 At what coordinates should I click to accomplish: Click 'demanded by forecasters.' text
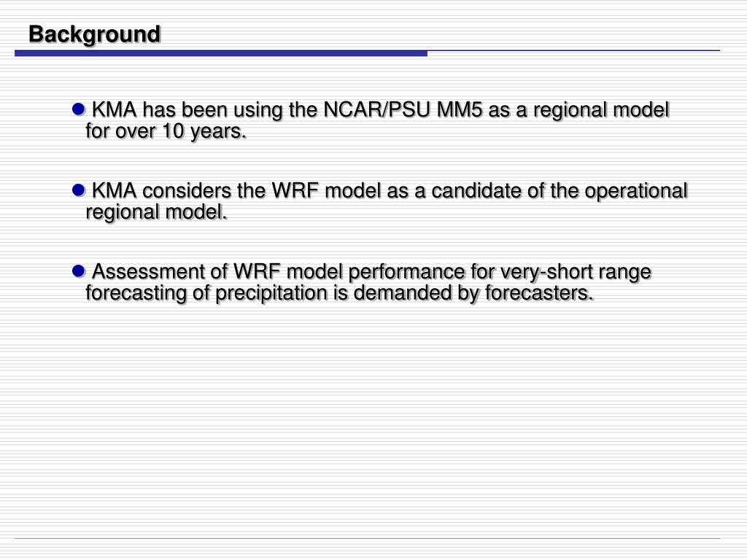click(473, 293)
